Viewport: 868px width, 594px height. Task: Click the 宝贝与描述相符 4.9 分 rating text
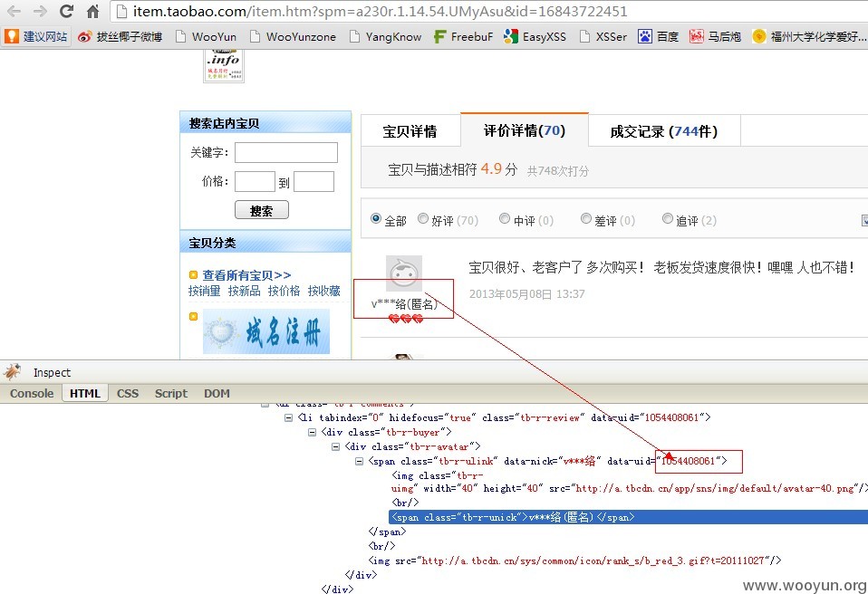[453, 169]
